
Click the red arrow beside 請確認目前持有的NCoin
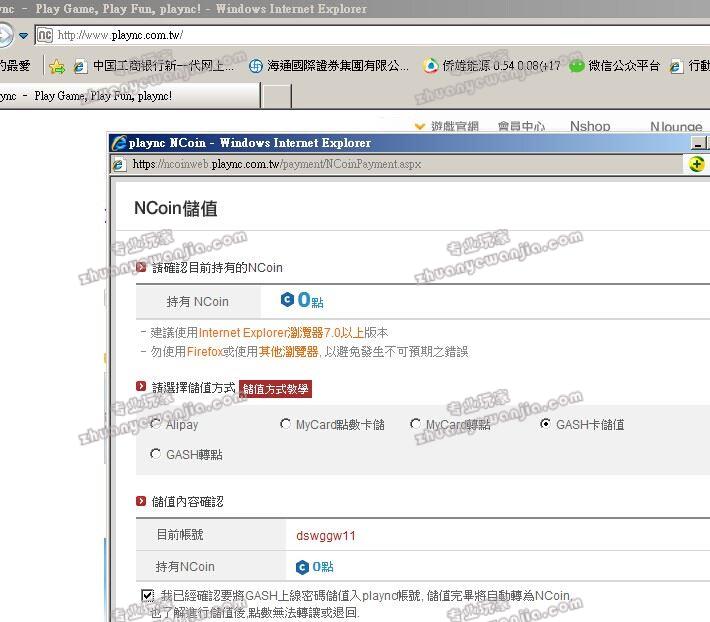pos(141,267)
